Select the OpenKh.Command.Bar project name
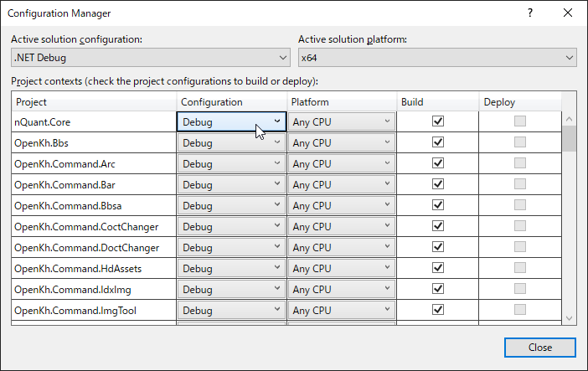Viewport: 588px width, 371px height. [64, 185]
